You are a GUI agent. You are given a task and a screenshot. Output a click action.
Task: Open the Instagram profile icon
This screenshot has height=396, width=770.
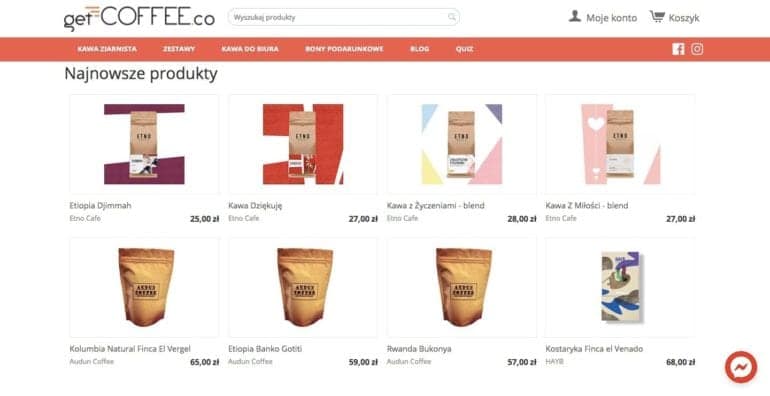697,49
